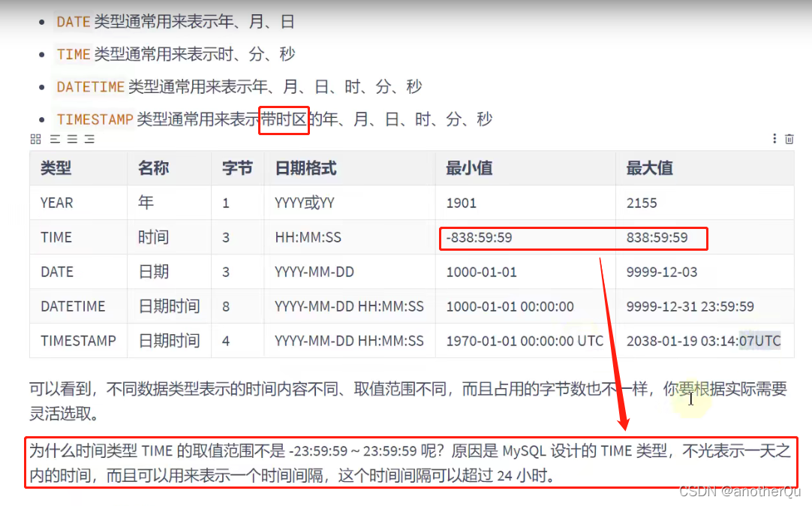812x506 pixels.
Task: Click 日期时间 in the DATETIME row
Action: point(169,306)
